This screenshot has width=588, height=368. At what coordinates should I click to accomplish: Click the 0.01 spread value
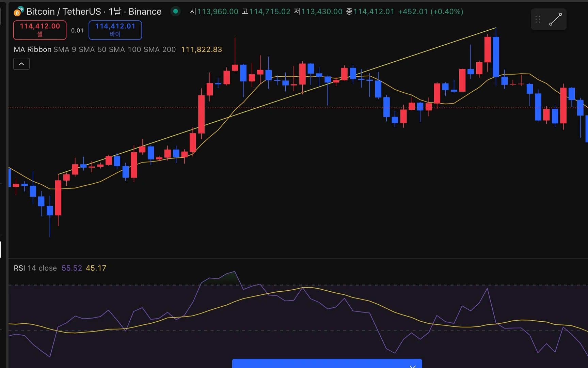point(77,30)
